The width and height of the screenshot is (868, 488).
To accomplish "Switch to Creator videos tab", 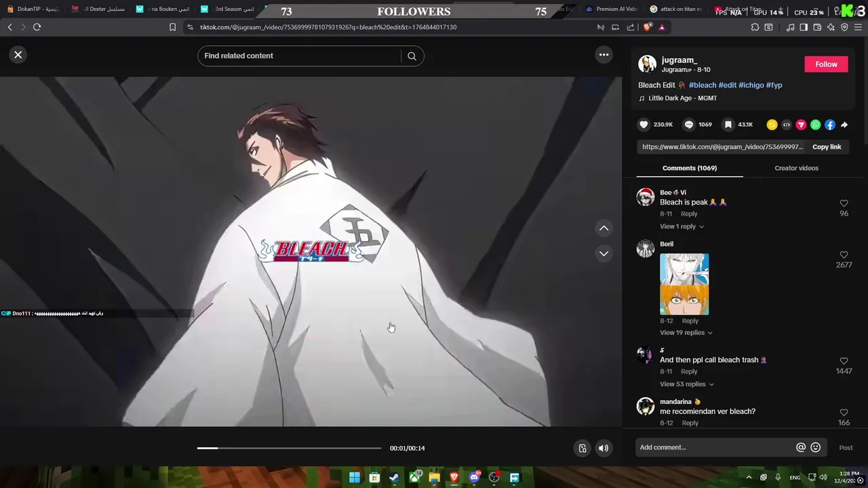I will click(x=796, y=168).
